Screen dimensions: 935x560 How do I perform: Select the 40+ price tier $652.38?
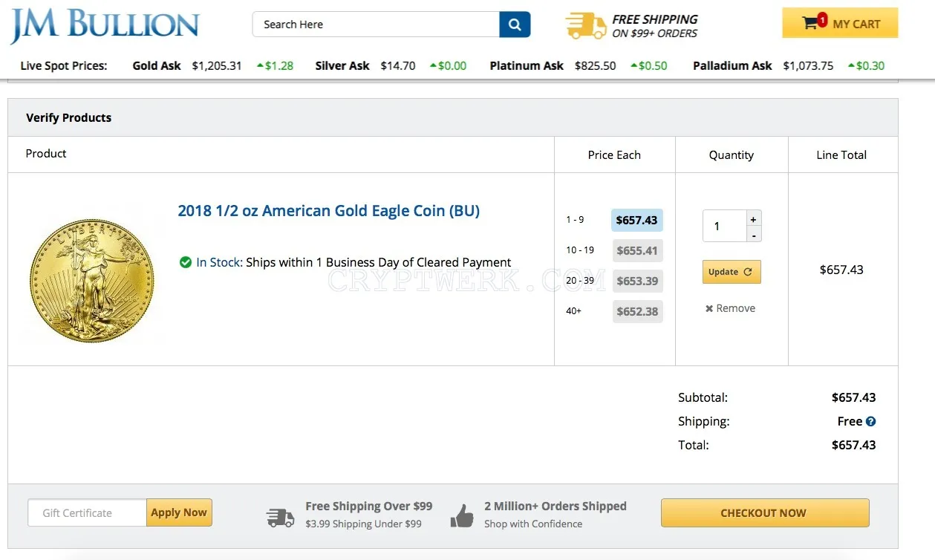pos(636,312)
